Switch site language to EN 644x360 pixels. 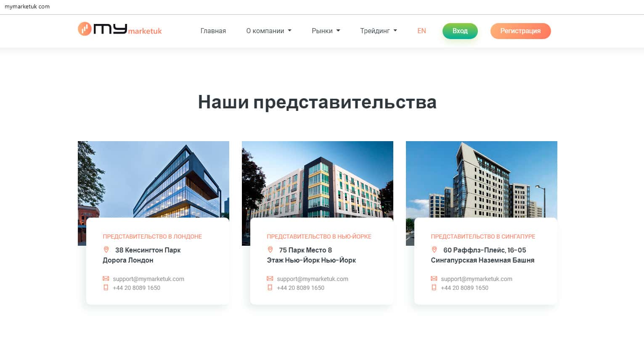point(421,31)
